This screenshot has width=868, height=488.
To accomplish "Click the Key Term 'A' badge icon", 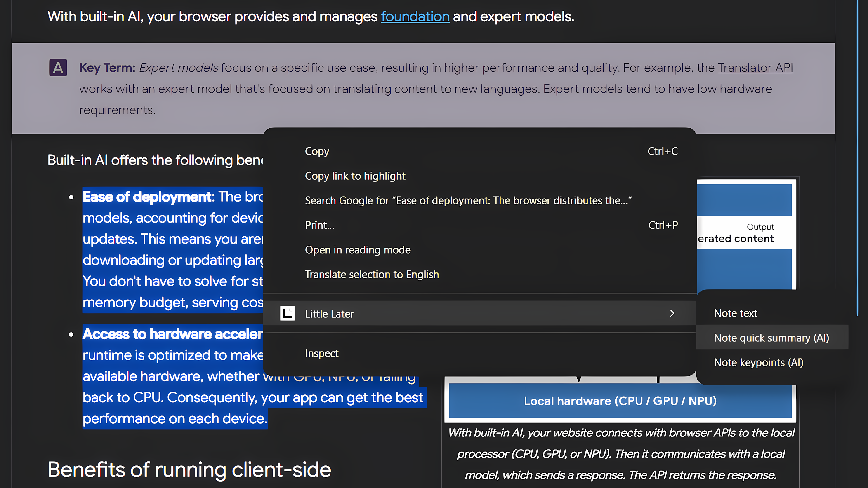I will (58, 68).
